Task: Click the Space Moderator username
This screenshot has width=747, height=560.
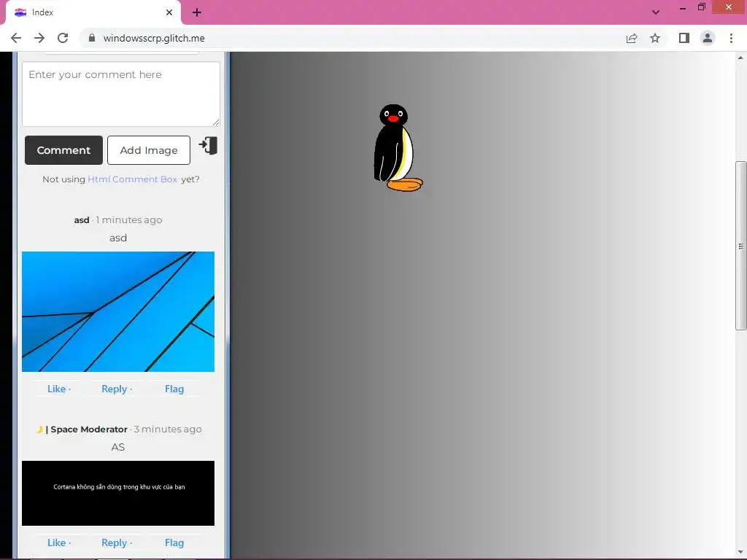Action: [89, 429]
